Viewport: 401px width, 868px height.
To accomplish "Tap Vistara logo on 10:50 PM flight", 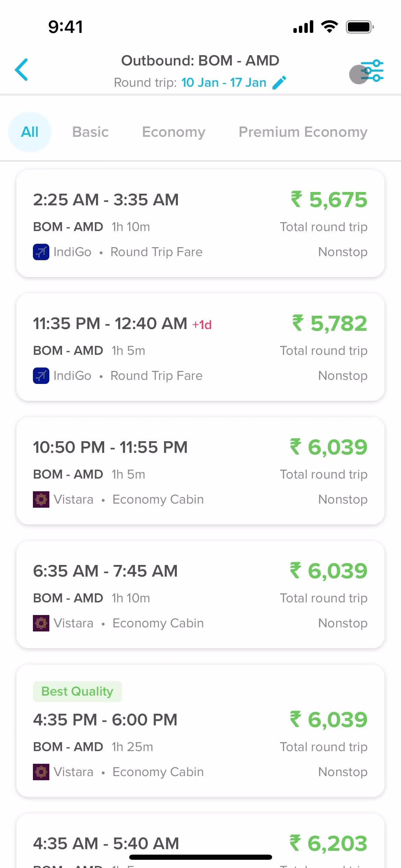I will point(41,499).
